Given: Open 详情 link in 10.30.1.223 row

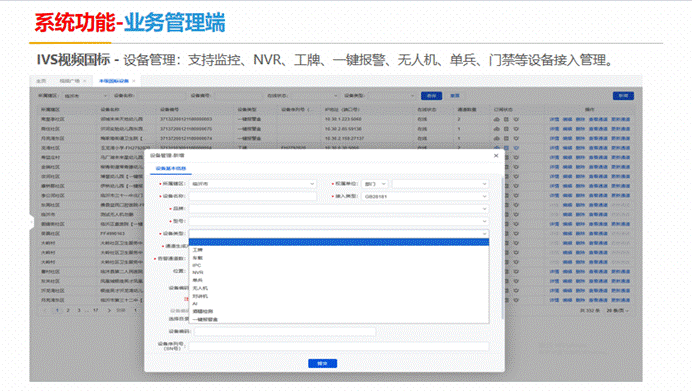Looking at the screenshot, I should click(554, 119).
